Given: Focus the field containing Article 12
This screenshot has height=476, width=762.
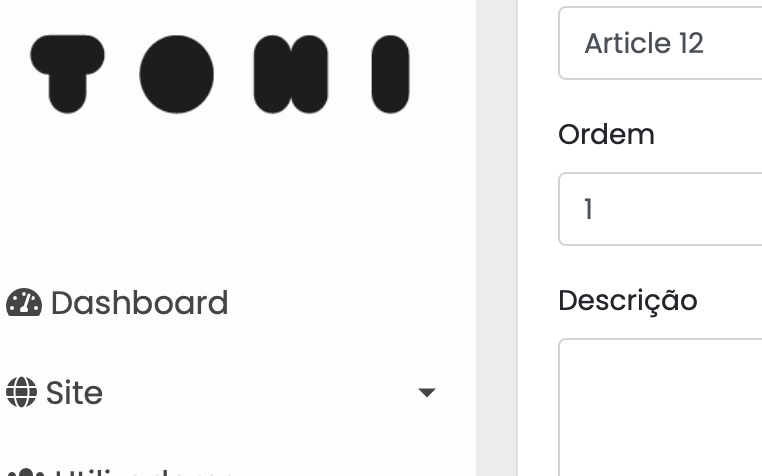Looking at the screenshot, I should (x=660, y=44).
